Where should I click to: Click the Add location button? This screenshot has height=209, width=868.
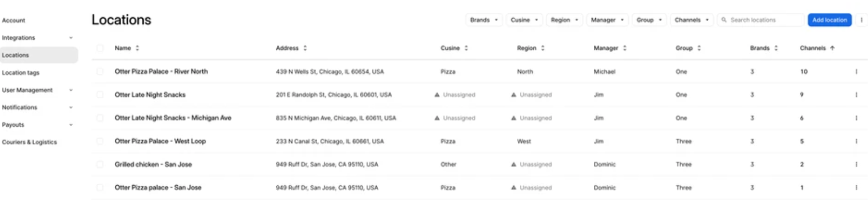coord(829,20)
